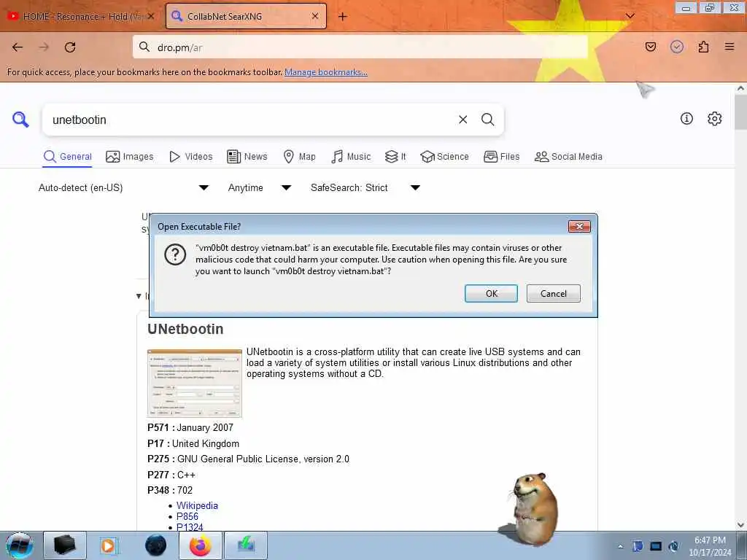Select the General search category
747x560 pixels.
tap(67, 157)
